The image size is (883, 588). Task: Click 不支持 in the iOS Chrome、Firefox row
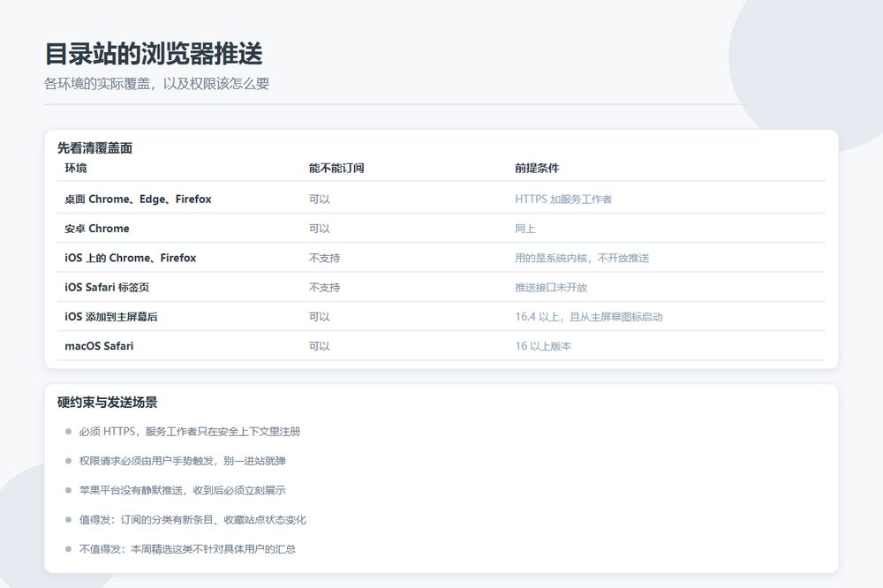click(x=324, y=258)
